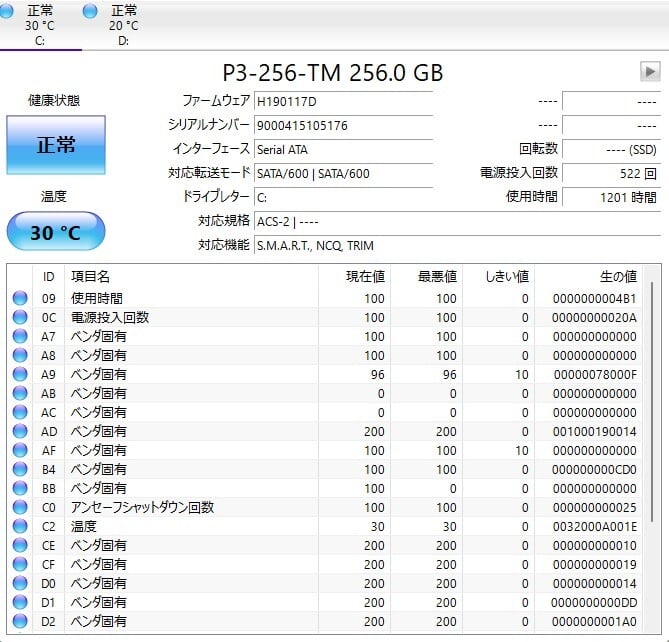The height and width of the screenshot is (642, 669).
Task: Click the status icon for attribute 09
Action: (20, 299)
